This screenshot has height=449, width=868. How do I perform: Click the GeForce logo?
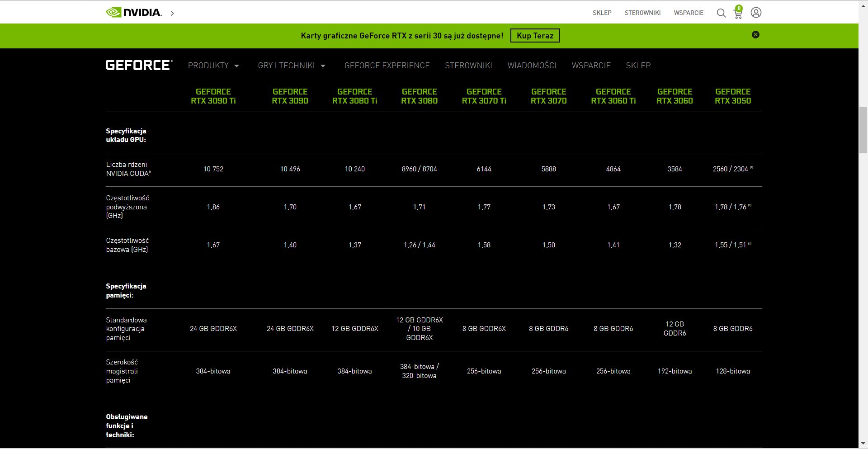[x=139, y=65]
